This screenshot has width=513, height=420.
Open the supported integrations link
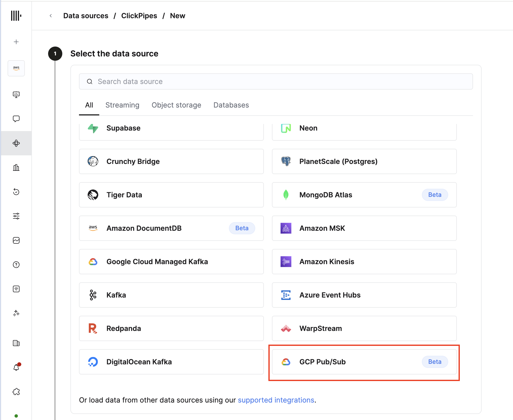point(276,400)
